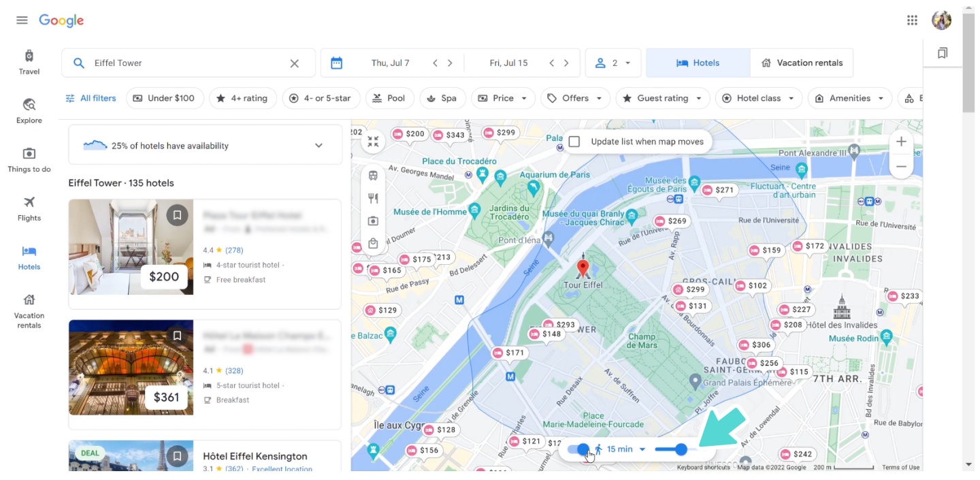Apply the Under $100 filter
980x480 pixels.
(165, 98)
